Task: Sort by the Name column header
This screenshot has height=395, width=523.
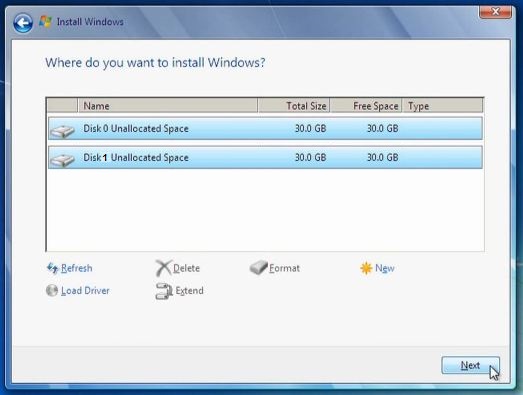Action: coord(168,106)
